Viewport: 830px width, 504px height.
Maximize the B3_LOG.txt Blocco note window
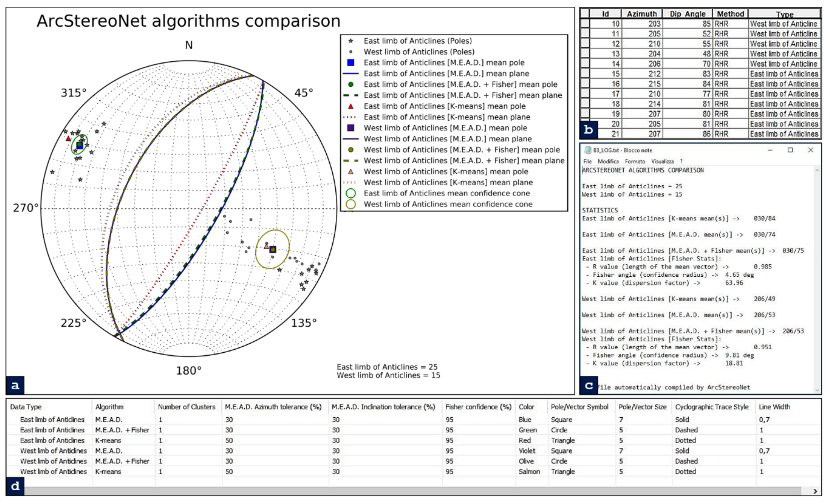(790, 150)
